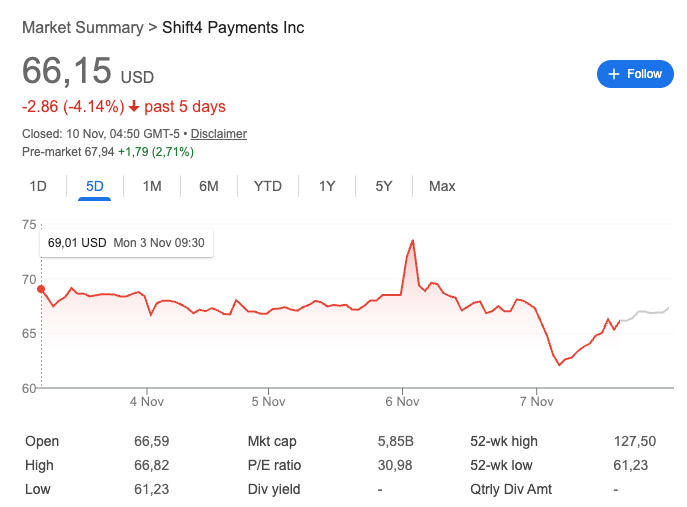687x507 pixels.
Task: Switch to the 1M chart range
Action: (x=152, y=186)
